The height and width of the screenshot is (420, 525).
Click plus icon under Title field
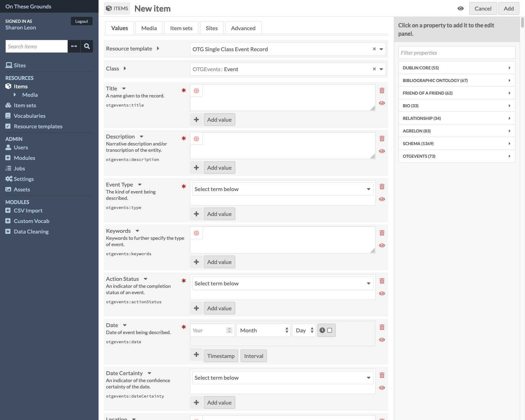pyautogui.click(x=196, y=120)
